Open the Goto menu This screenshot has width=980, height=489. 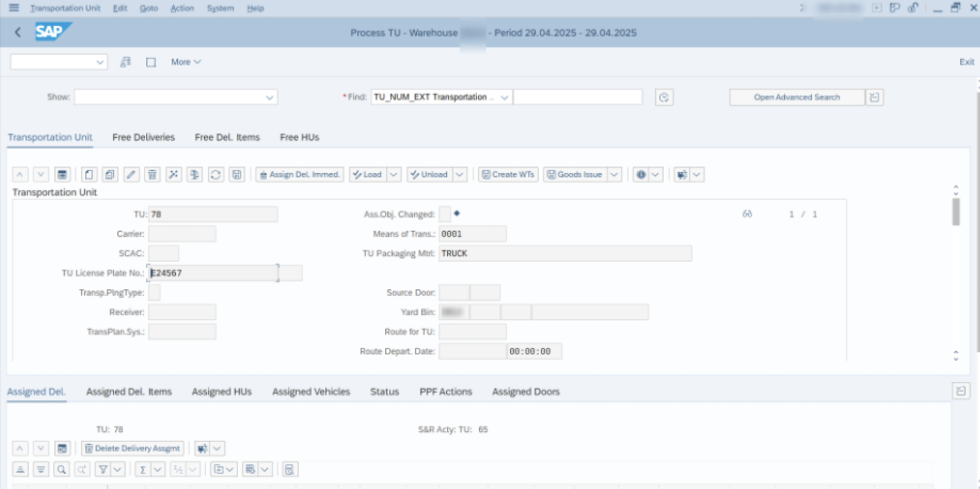click(149, 8)
